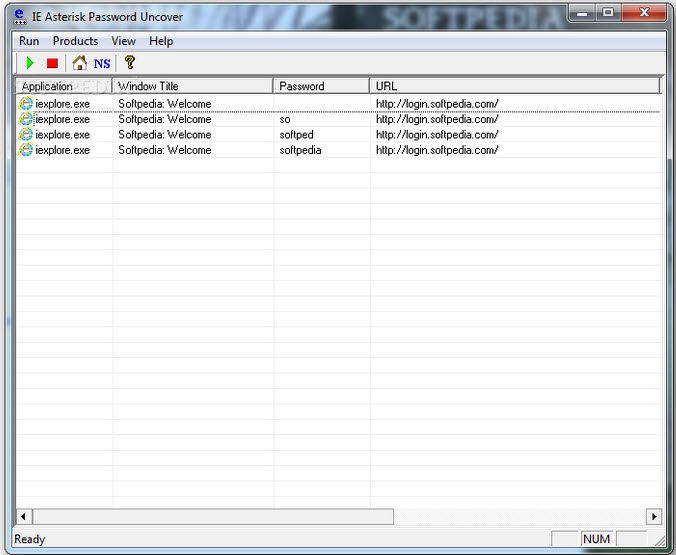Screen dimensions: 676x555
Task: Sort by the Application column header
Action: point(64,86)
